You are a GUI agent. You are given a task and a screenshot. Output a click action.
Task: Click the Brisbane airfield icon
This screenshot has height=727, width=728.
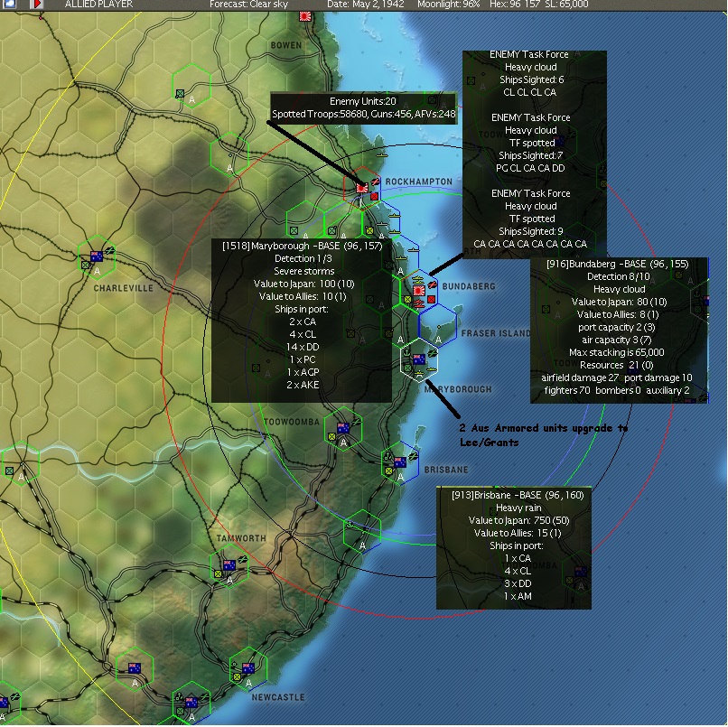pos(413,457)
